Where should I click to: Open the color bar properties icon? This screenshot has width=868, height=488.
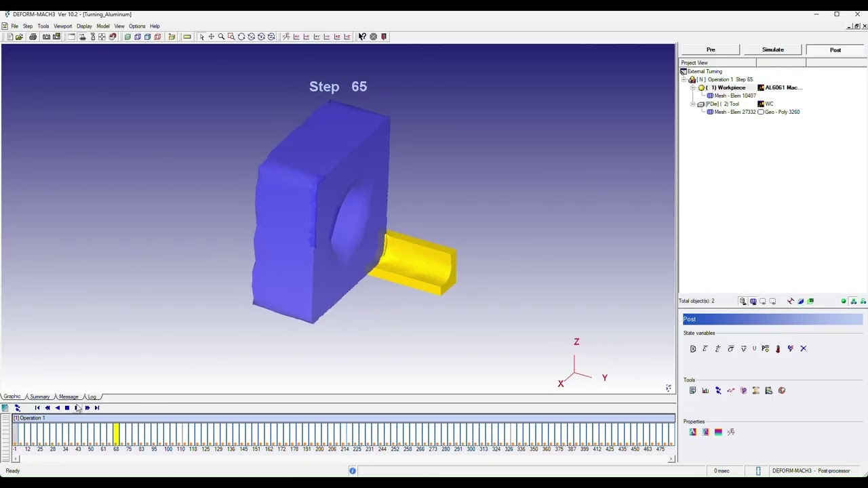718,432
